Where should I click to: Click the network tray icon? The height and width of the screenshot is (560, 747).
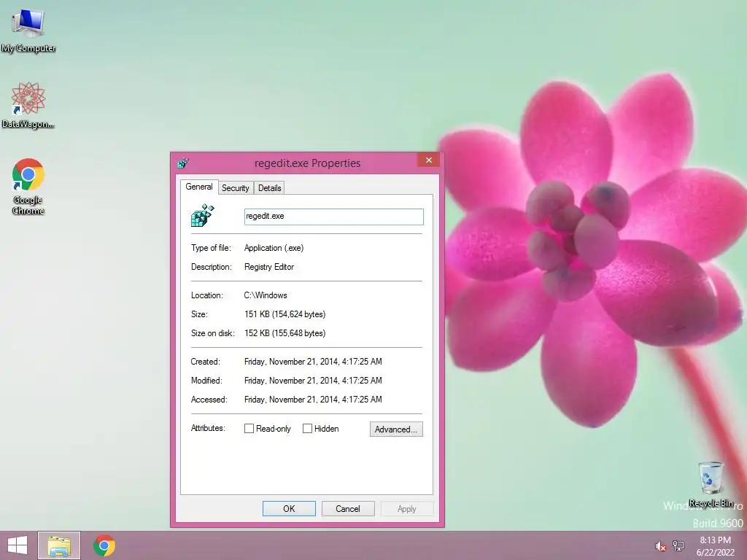[x=678, y=546]
